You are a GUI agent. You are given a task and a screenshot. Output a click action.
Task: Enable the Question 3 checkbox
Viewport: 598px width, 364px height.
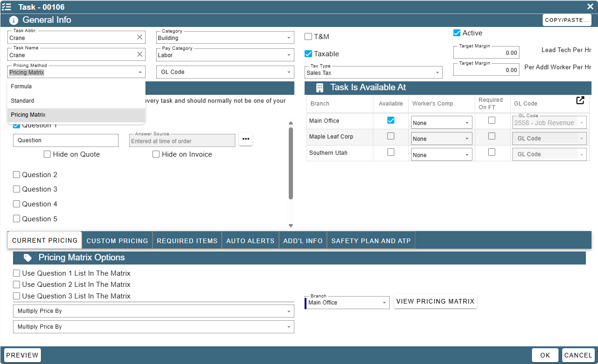(17, 189)
